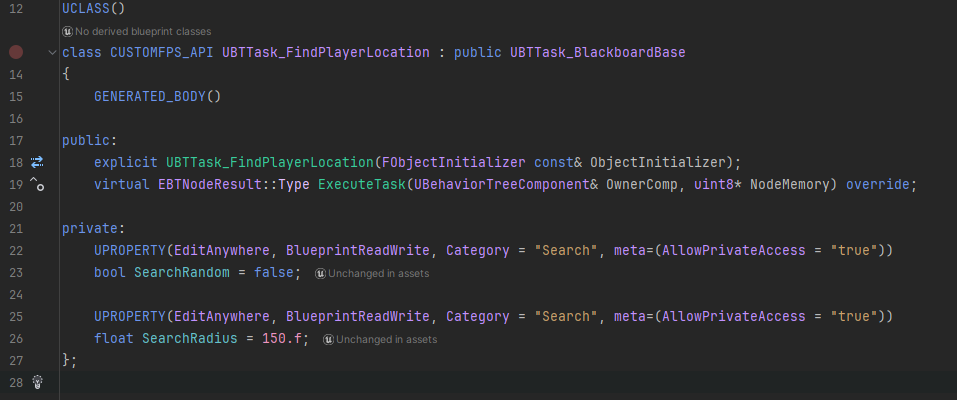
Task: Click the overrides gutter icon on line 19
Action: point(37,184)
